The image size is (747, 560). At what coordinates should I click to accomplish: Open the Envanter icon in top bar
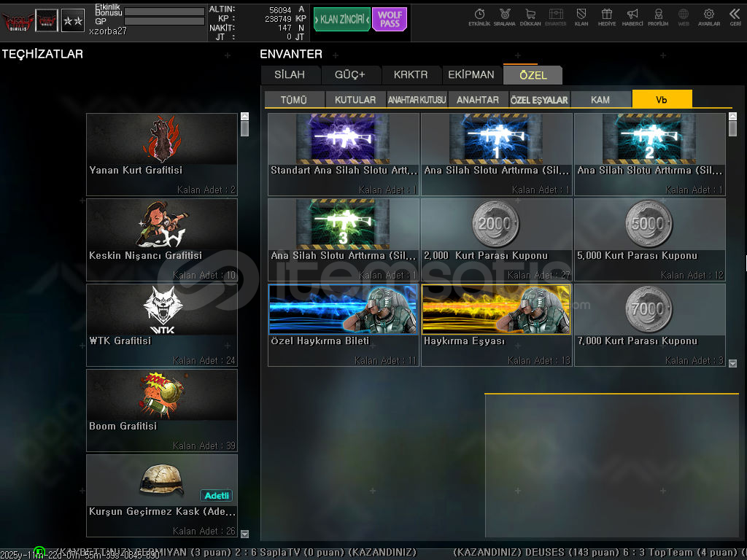point(555,17)
